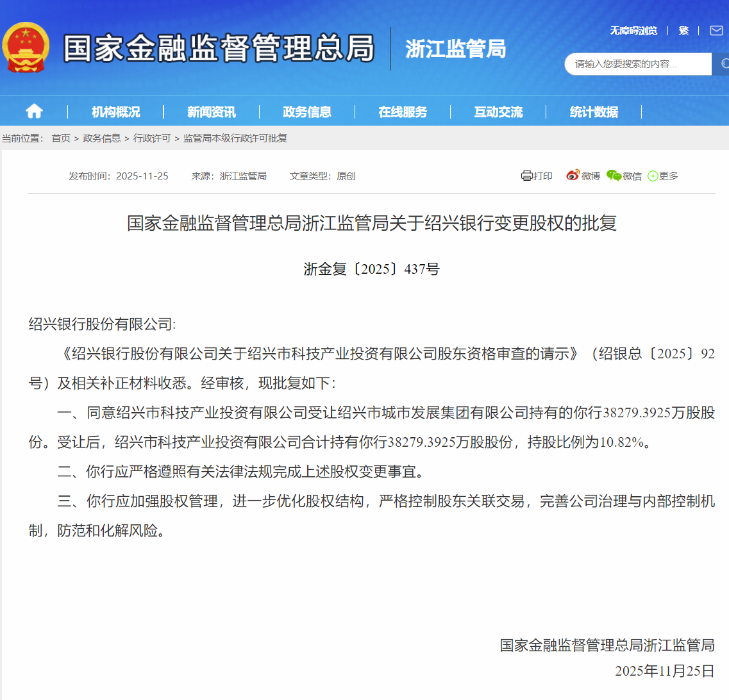Share the article to 微博

tap(583, 176)
